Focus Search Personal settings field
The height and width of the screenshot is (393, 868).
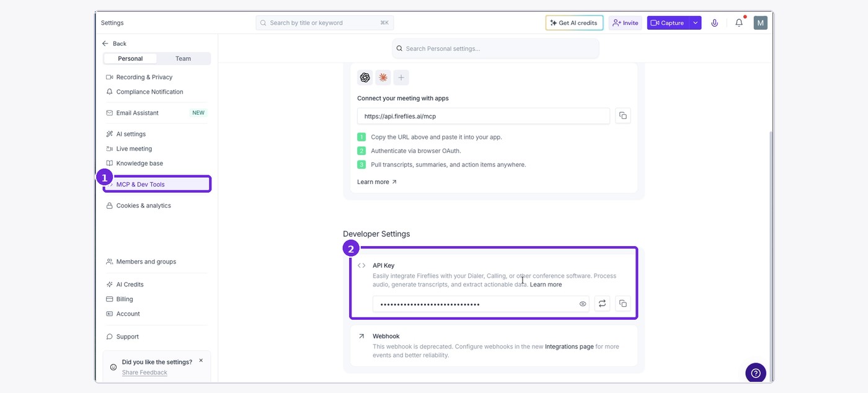pyautogui.click(x=495, y=48)
